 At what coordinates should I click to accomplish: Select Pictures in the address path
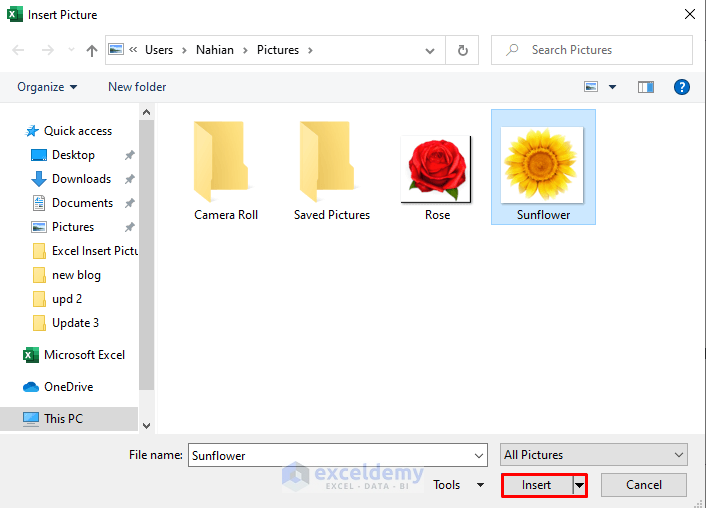tap(278, 50)
